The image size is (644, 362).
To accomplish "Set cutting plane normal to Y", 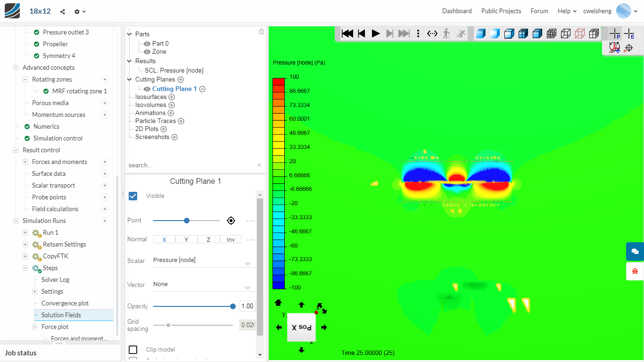I will point(186,239).
